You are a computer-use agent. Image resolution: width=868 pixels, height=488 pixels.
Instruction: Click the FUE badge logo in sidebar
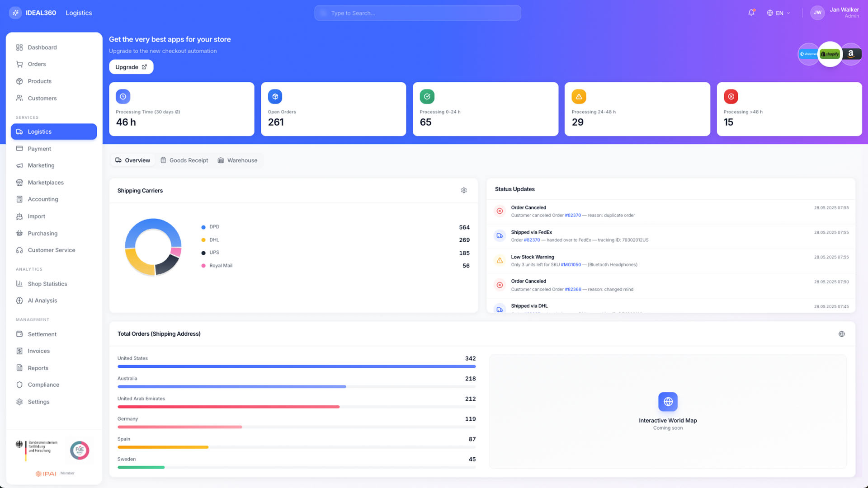click(80, 450)
